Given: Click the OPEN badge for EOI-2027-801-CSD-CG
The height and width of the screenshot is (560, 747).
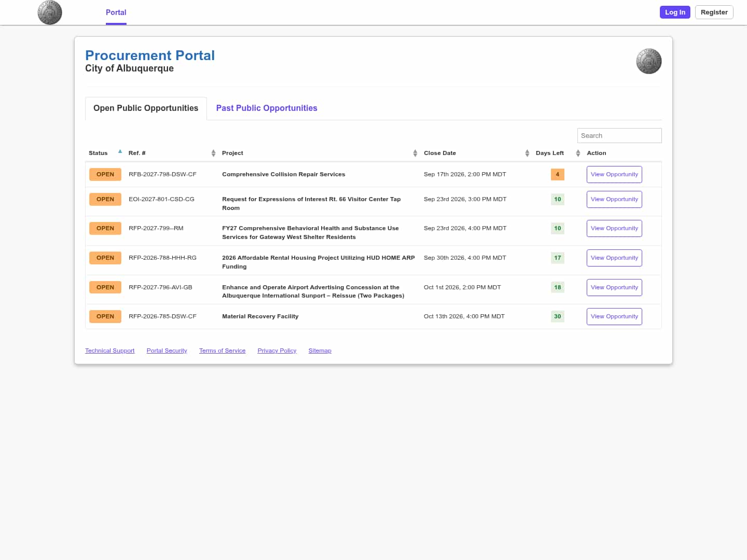Looking at the screenshot, I should [x=105, y=199].
